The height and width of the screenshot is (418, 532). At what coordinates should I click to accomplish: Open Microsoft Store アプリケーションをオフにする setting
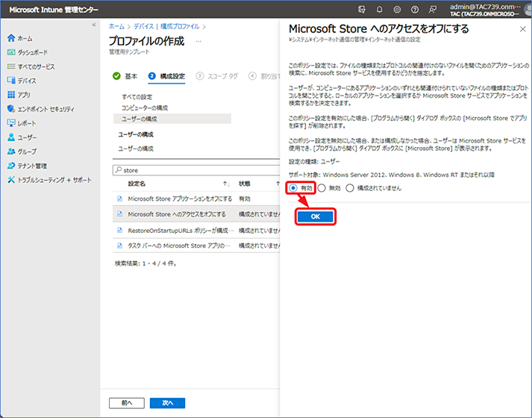pyautogui.click(x=180, y=199)
